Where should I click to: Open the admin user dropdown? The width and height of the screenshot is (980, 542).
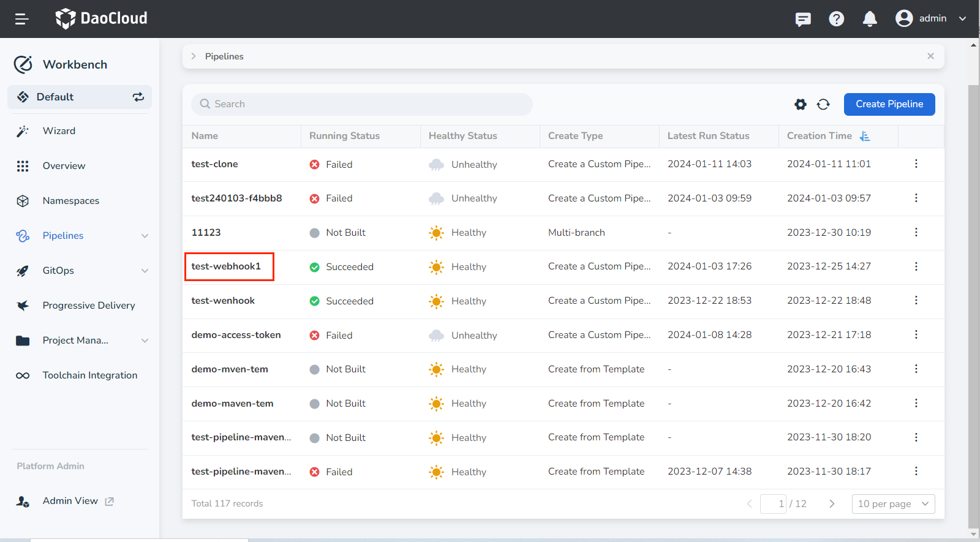pos(930,19)
